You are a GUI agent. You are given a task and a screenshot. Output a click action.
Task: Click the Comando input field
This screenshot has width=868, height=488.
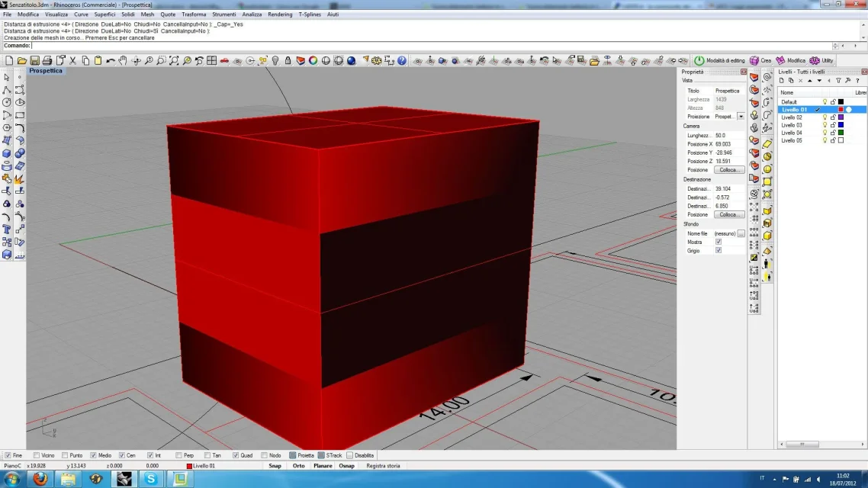click(432, 46)
